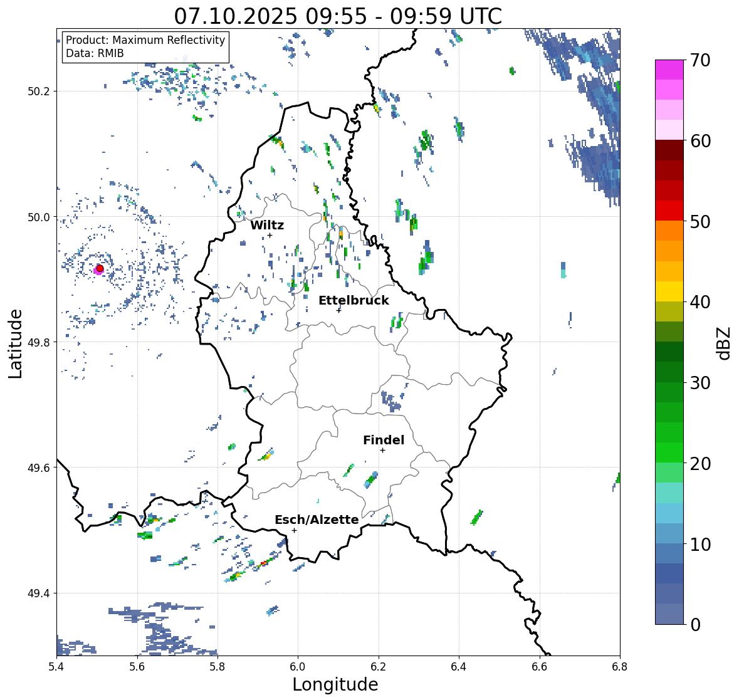Click the dark green 30 dBZ colorbar segment
739x700 pixels.
point(669,372)
